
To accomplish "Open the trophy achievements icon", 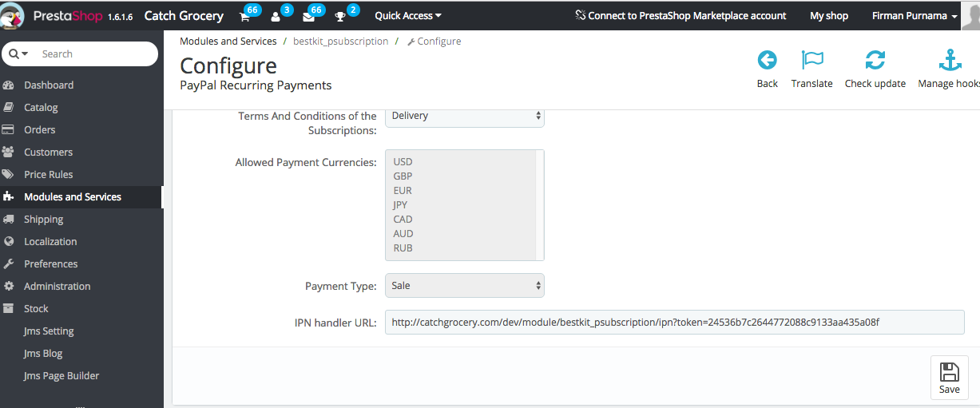I will tap(340, 17).
